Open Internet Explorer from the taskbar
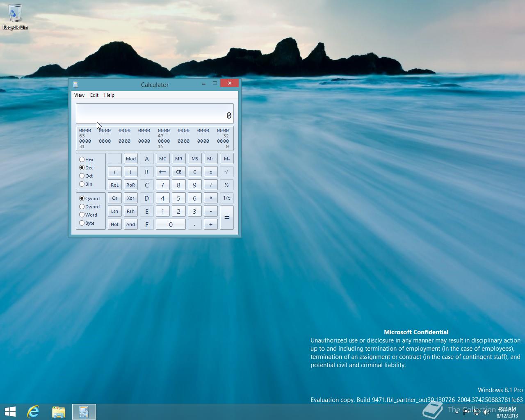Image resolution: width=525 pixels, height=420 pixels. [x=33, y=411]
